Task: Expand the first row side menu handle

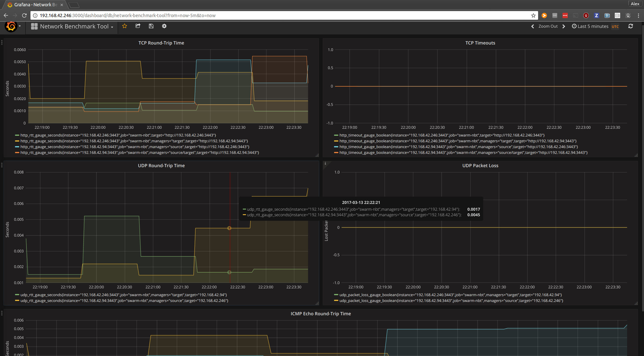Action: coord(2,43)
